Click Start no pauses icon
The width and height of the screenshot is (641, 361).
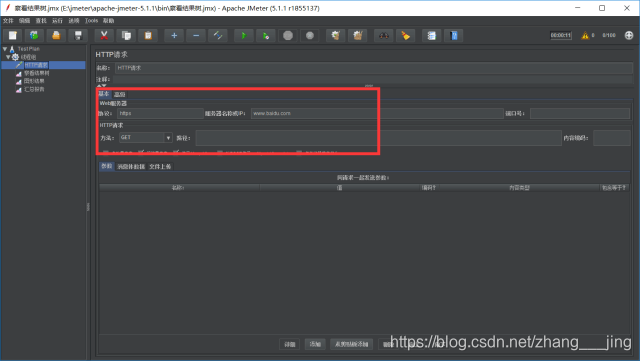(266, 36)
